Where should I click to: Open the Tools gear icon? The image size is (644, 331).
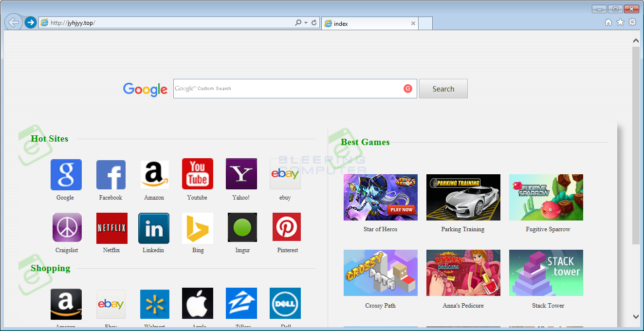(x=632, y=22)
